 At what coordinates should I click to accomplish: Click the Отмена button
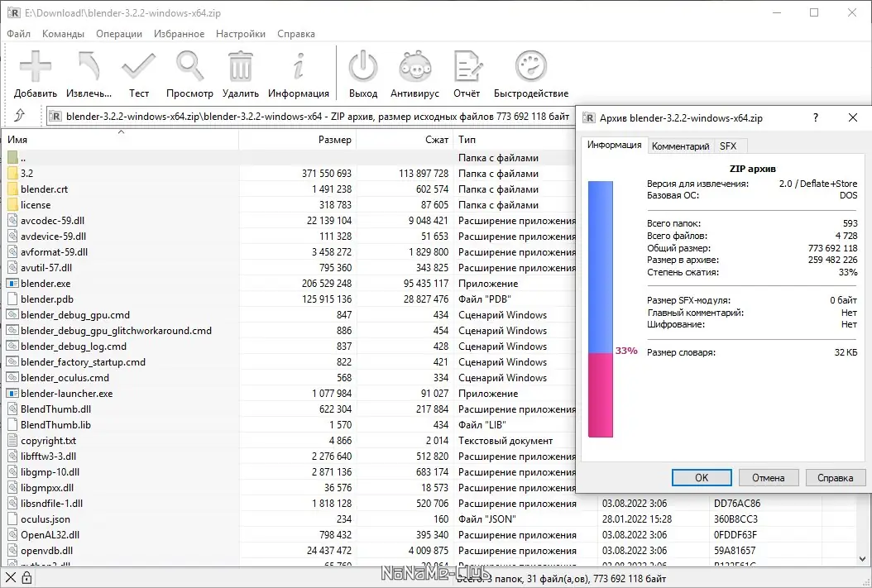(768, 477)
